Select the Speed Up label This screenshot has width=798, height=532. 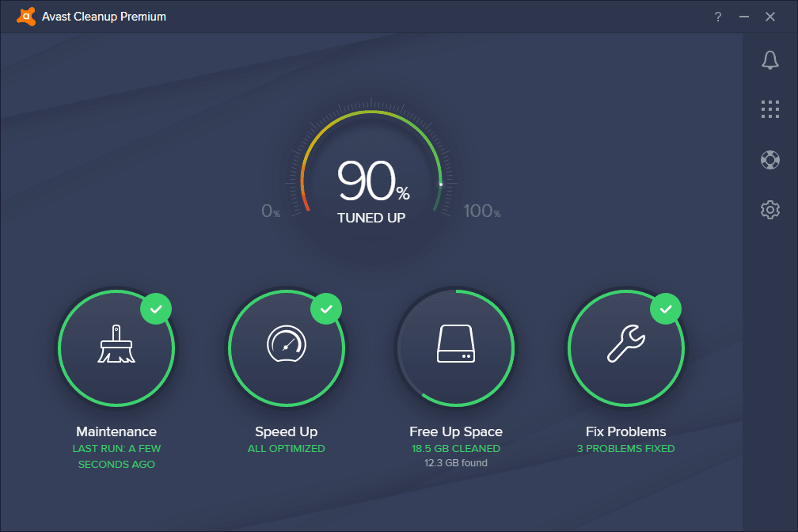coord(286,431)
